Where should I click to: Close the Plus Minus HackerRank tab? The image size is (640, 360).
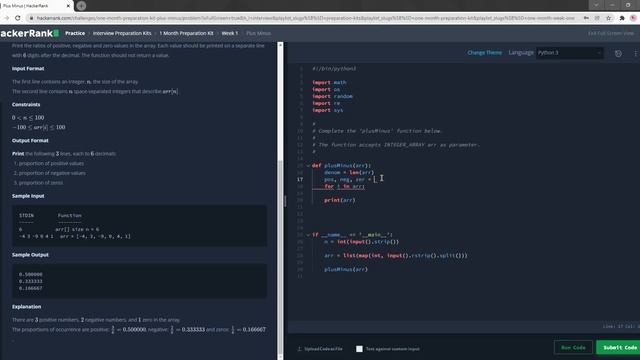pyautogui.click(x=68, y=6)
